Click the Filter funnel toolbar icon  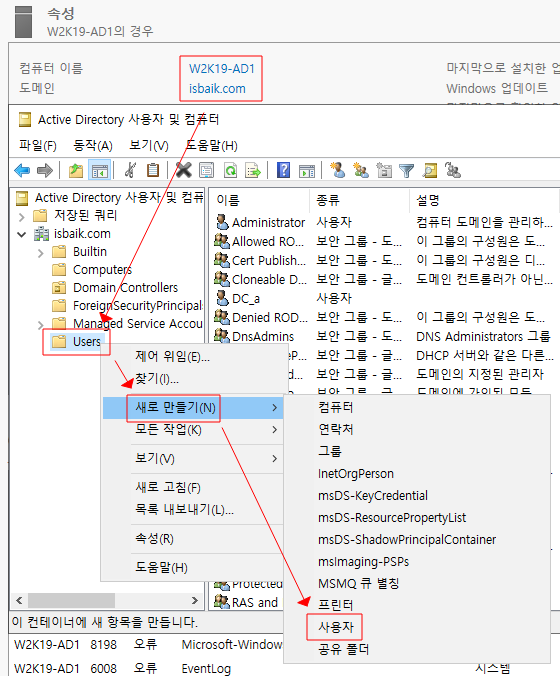406,171
